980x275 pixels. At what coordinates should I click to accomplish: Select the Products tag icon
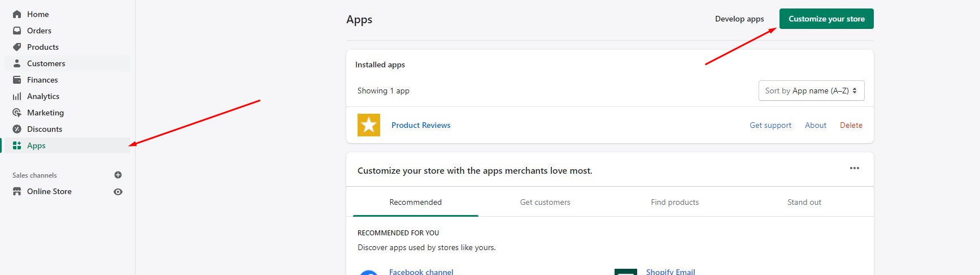(17, 47)
